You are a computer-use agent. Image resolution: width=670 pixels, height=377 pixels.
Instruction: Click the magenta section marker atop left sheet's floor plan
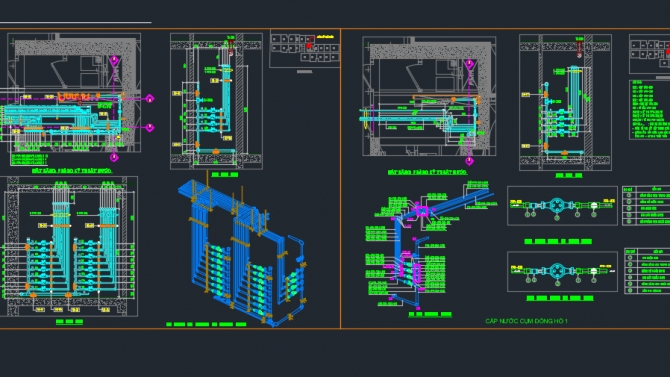(x=114, y=60)
